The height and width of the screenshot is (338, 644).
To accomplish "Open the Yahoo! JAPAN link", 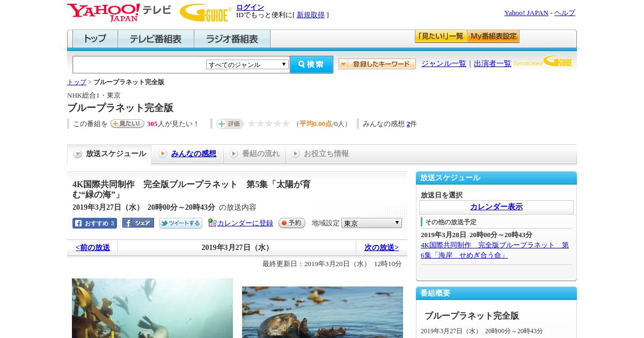I will point(526,13).
